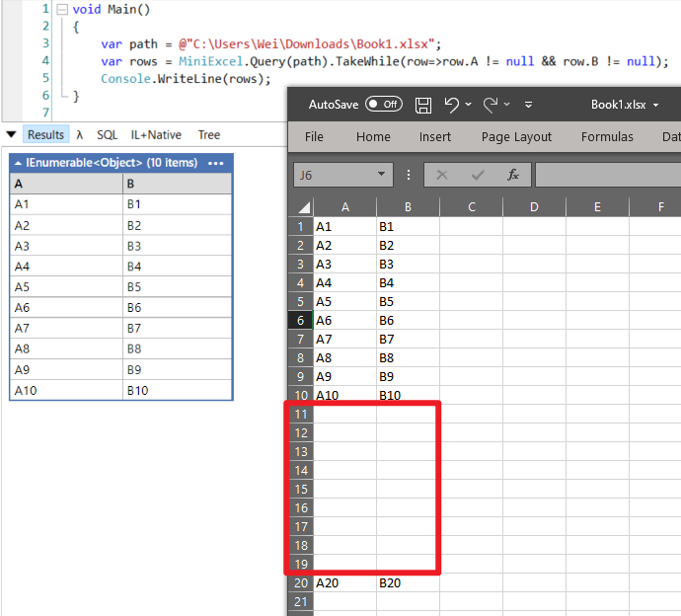Click the Insert Function fx icon
Image resolution: width=681 pixels, height=616 pixels.
(513, 175)
